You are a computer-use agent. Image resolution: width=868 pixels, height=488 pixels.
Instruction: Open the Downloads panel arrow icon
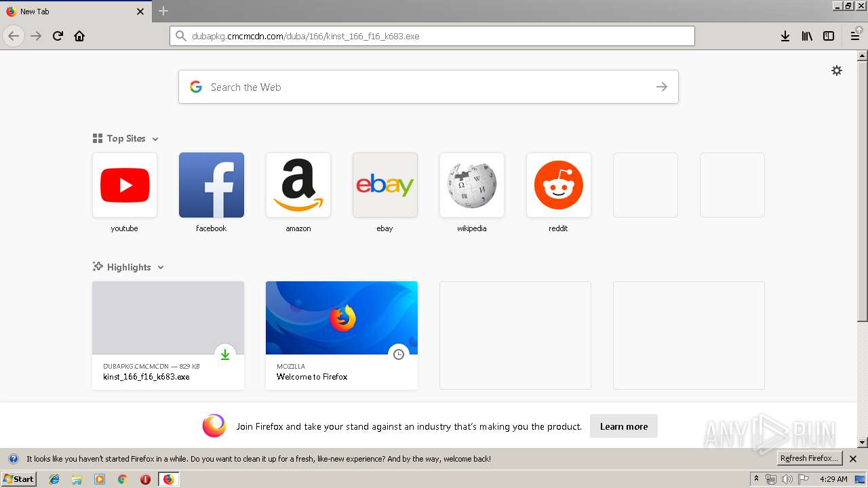click(x=785, y=36)
